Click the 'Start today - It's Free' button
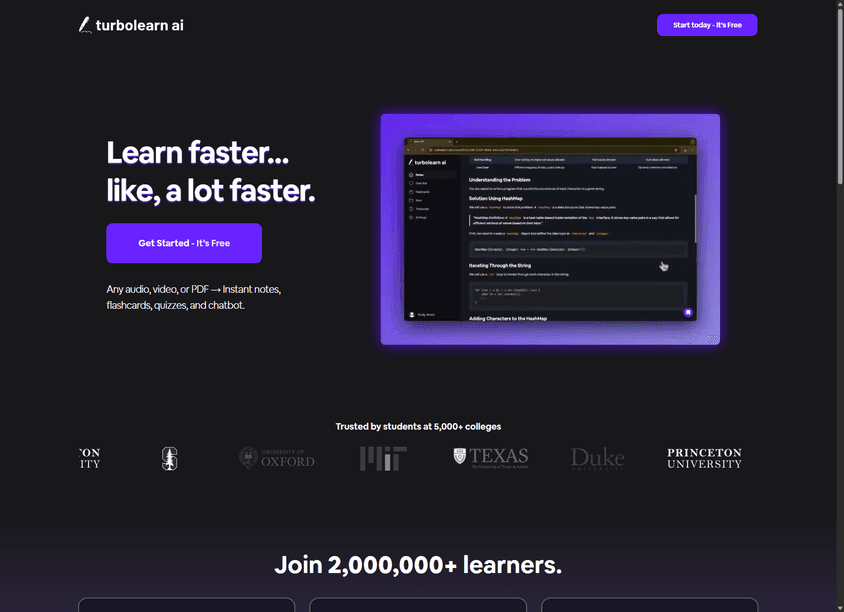This screenshot has height=612, width=844. [x=707, y=25]
